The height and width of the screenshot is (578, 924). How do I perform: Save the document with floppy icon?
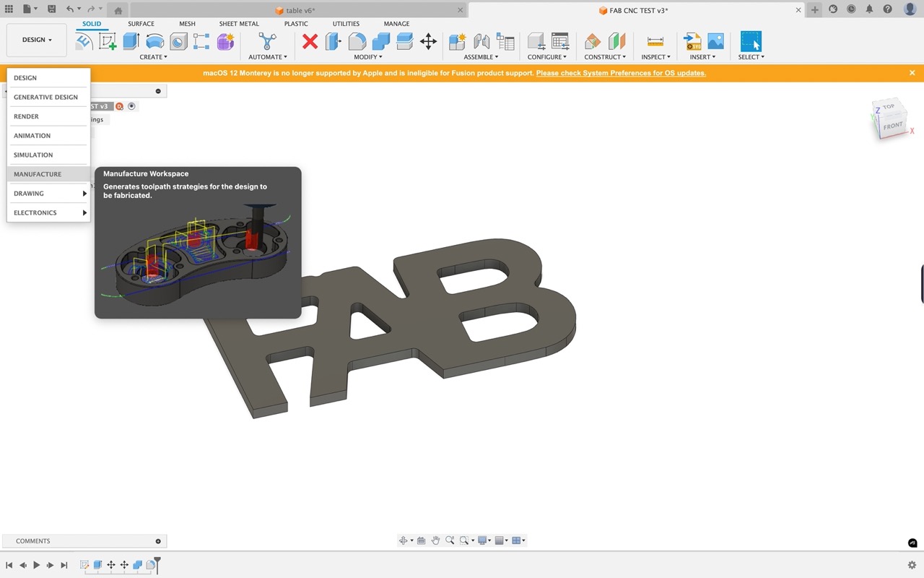51,9
